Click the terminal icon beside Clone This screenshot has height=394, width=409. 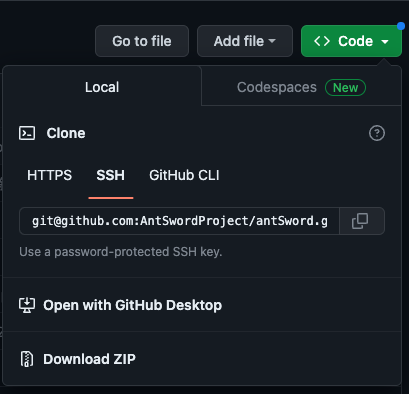(27, 133)
